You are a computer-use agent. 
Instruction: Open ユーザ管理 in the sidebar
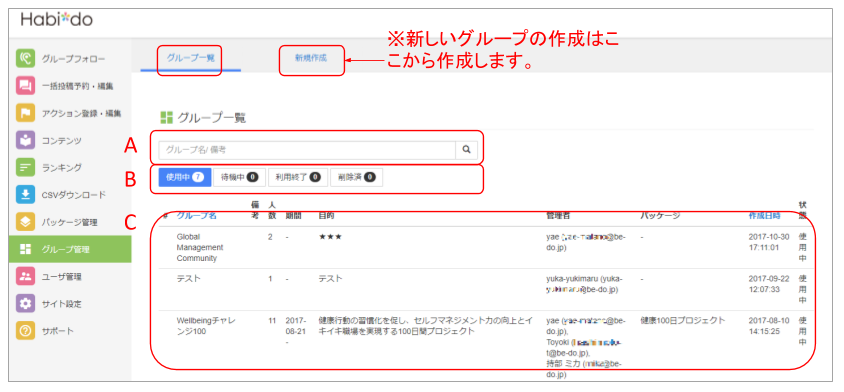70,276
